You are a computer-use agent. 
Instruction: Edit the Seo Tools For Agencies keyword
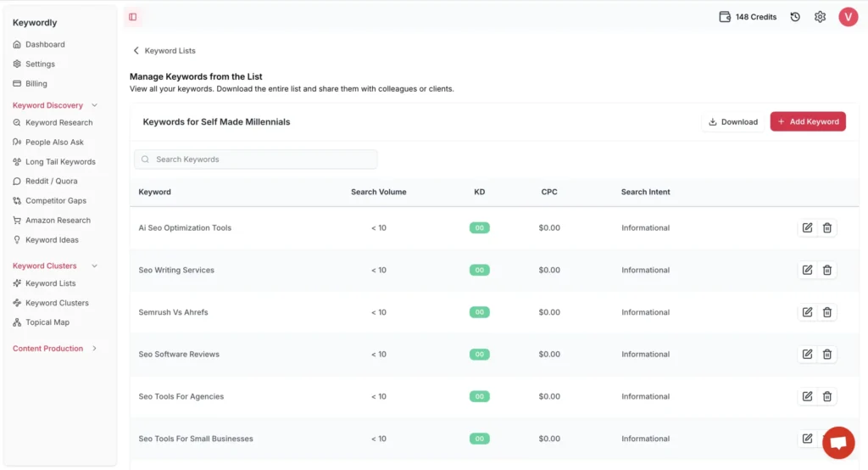[x=808, y=396]
